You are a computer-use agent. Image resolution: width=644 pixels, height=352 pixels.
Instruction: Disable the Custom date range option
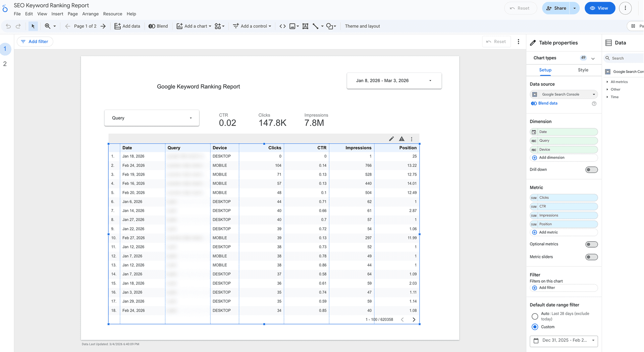535,327
